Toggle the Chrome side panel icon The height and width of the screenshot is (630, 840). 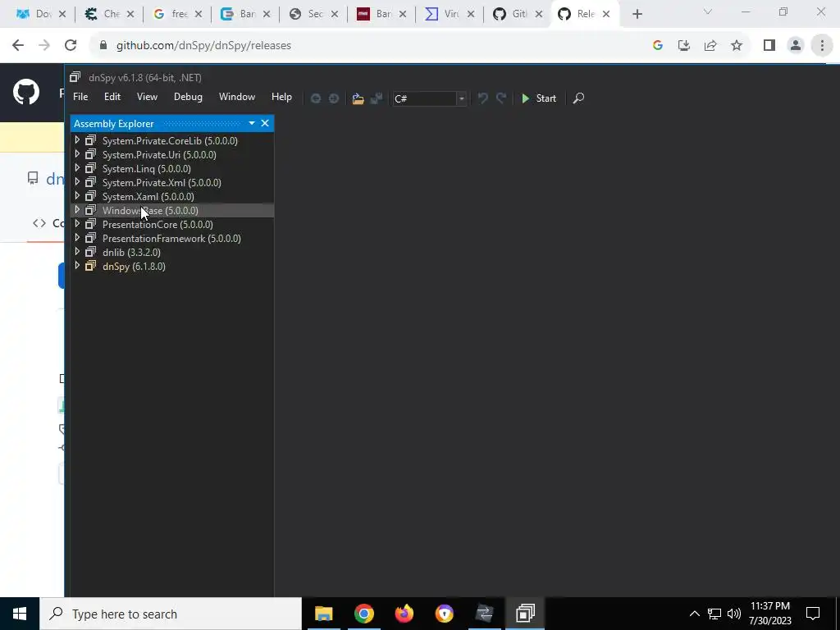[x=769, y=46]
